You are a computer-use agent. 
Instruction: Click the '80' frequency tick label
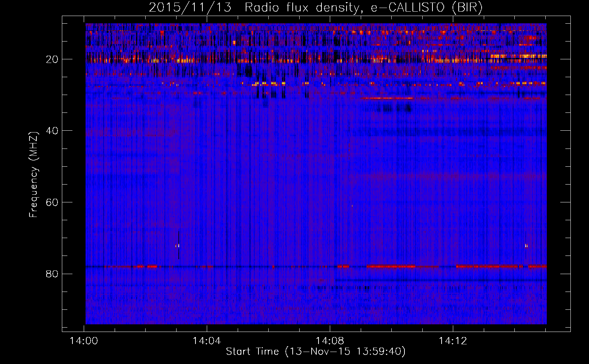tap(52, 274)
